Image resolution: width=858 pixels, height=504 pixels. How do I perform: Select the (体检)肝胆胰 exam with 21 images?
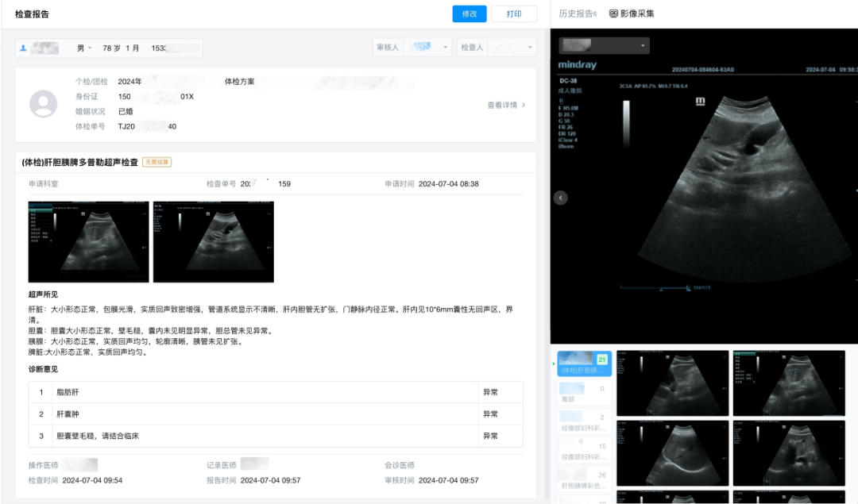(584, 364)
